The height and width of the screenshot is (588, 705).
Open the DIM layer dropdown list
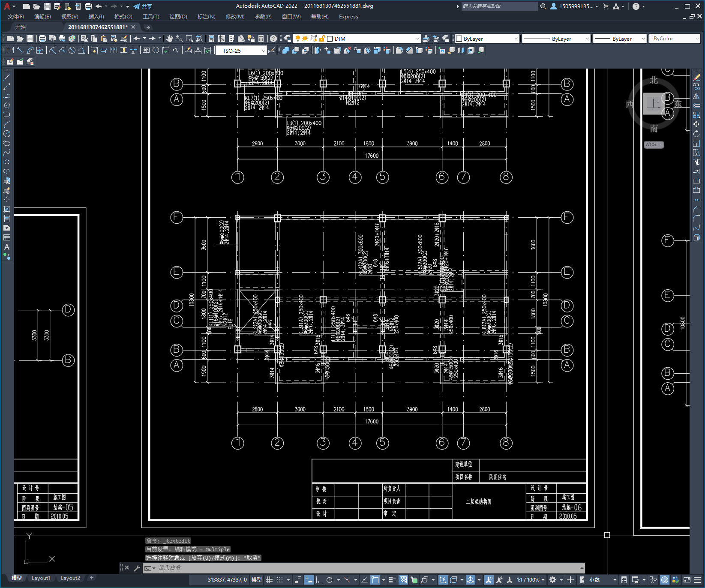pos(418,39)
